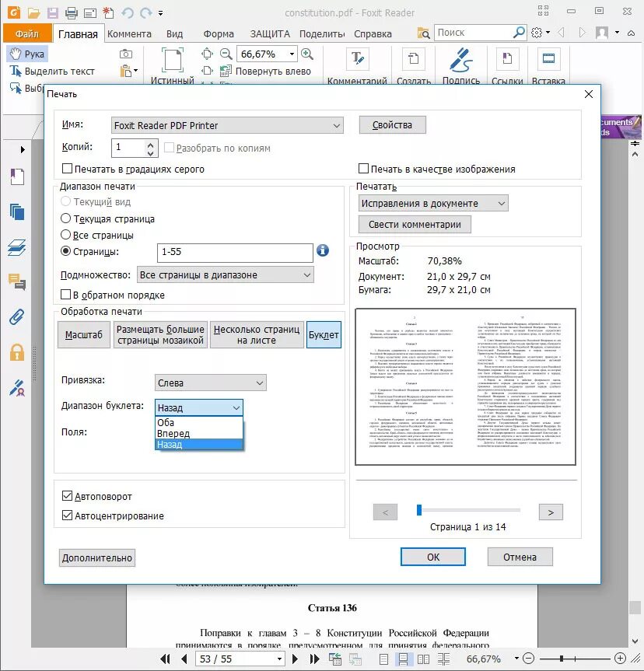Go to the last page in status bar
Viewport: 644px width, 671px height.
[x=314, y=659]
